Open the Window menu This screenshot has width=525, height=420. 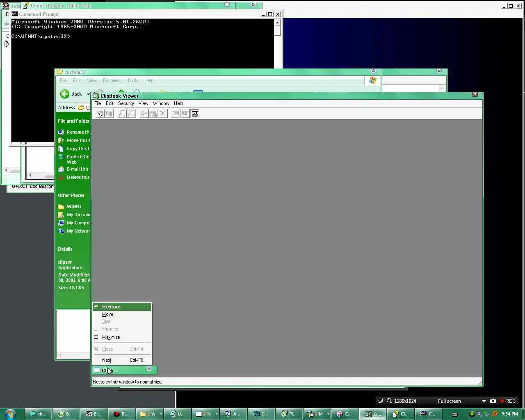[x=161, y=103]
